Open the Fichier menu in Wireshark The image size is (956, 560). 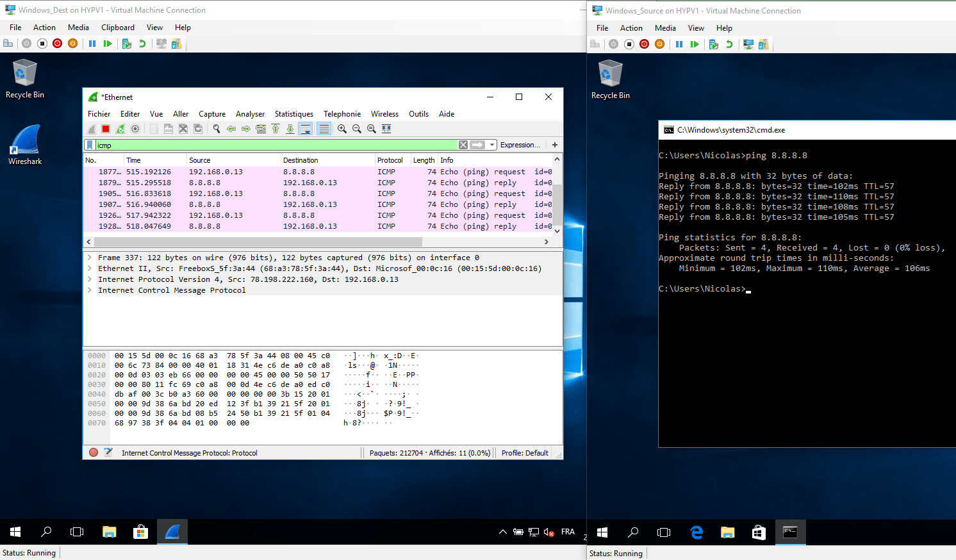pos(99,114)
